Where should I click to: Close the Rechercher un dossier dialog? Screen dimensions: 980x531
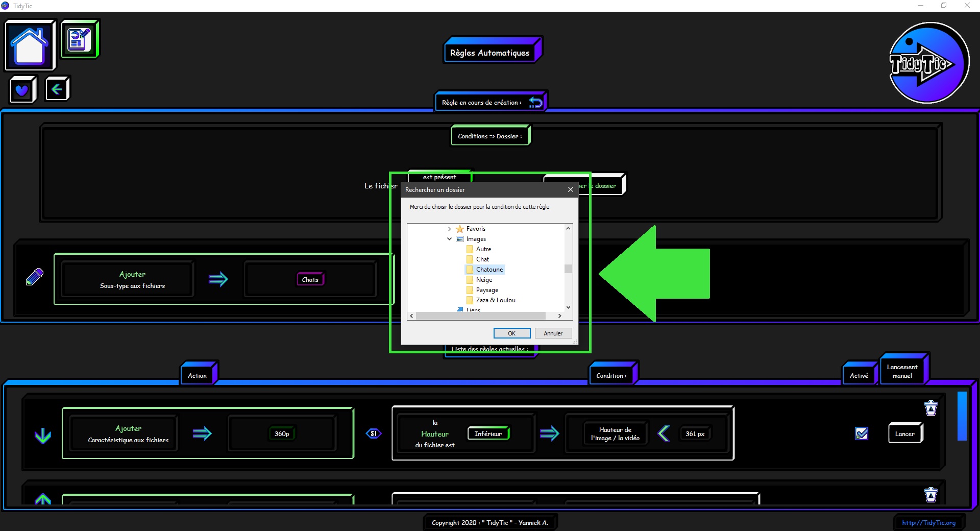[x=571, y=189]
